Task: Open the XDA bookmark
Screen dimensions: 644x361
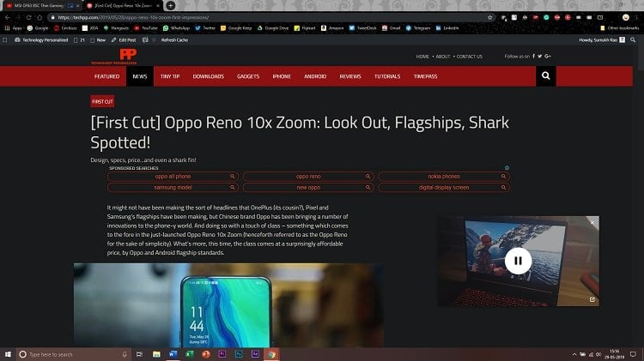Action: click(90, 28)
